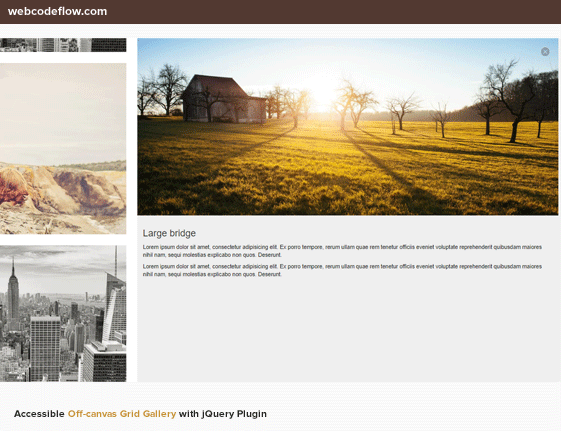Click 'Off-canvas Grid Gallery' highlighted text
The width and height of the screenshot is (561, 431).
122,414
